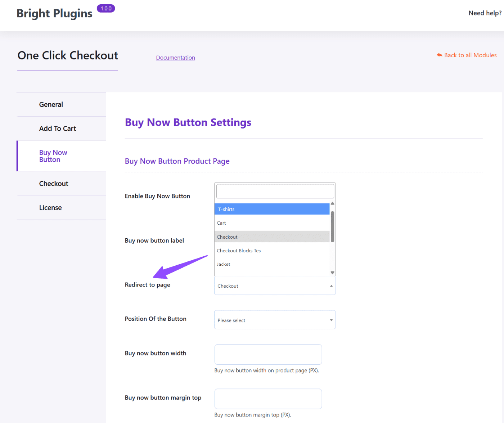Open the Redirect to page dropdown chevron
504x423 pixels.
pyautogui.click(x=331, y=285)
